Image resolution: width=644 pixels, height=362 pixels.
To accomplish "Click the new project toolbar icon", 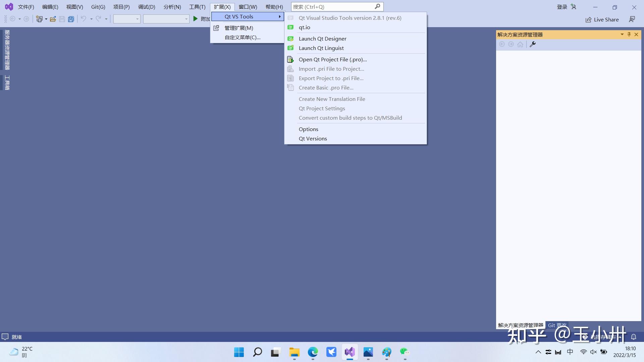I will 40,19.
